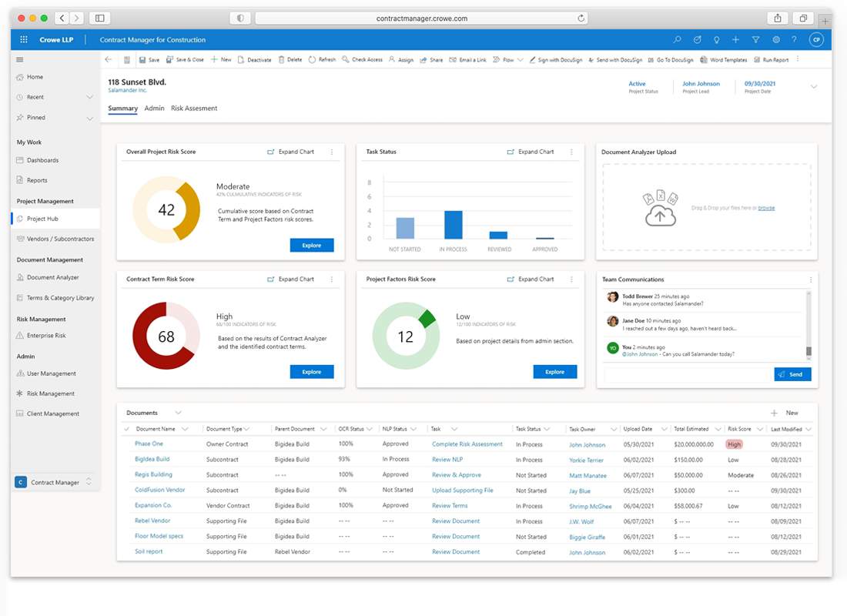847x616 pixels.
Task: Click the Delete trash icon
Action: [x=282, y=59]
